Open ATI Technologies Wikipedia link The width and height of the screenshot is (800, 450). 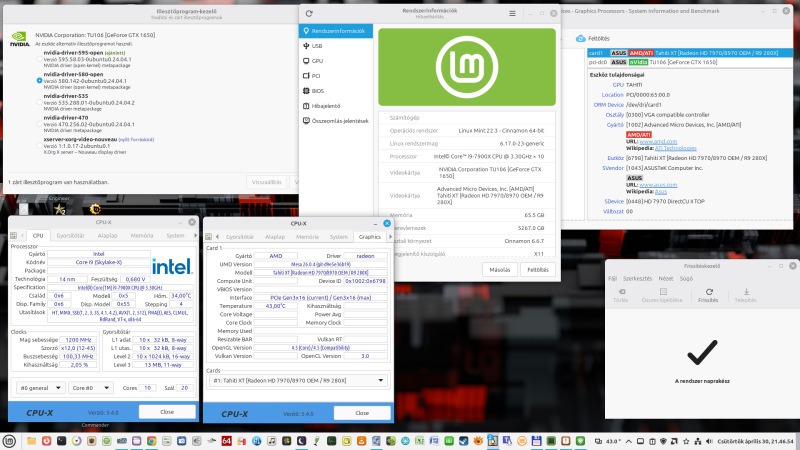point(676,148)
